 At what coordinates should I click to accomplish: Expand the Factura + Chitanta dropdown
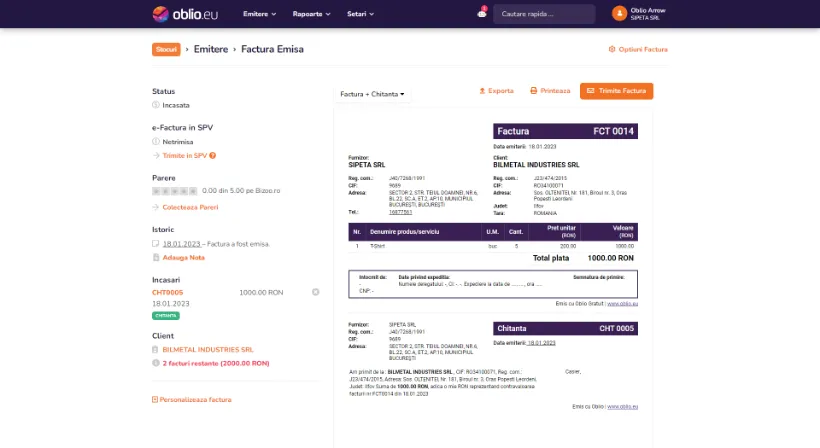click(x=372, y=94)
